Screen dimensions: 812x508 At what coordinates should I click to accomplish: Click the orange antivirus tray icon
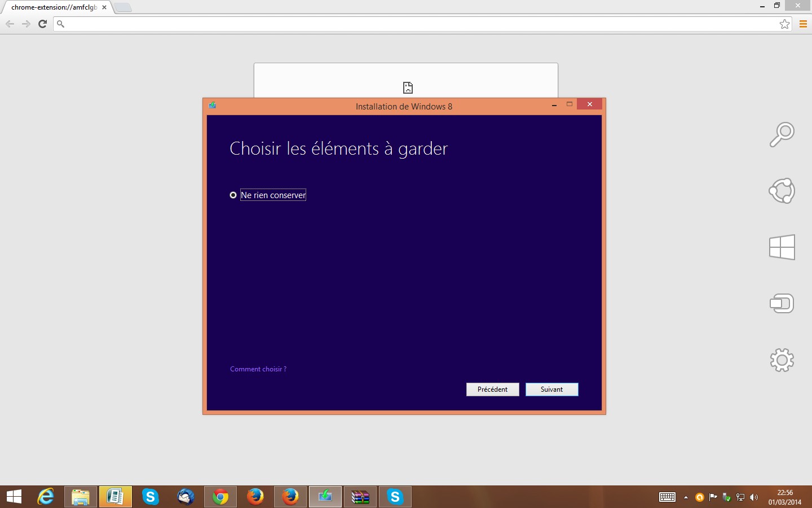pyautogui.click(x=700, y=497)
